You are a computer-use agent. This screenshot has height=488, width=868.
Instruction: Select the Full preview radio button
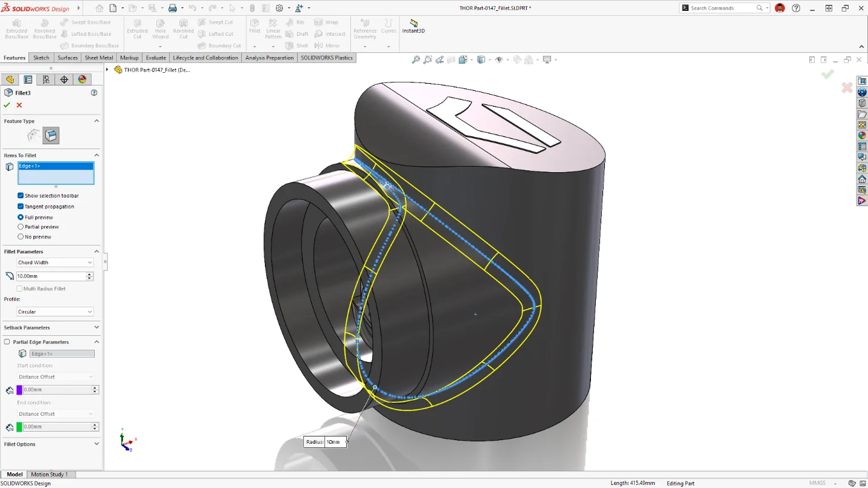point(21,217)
